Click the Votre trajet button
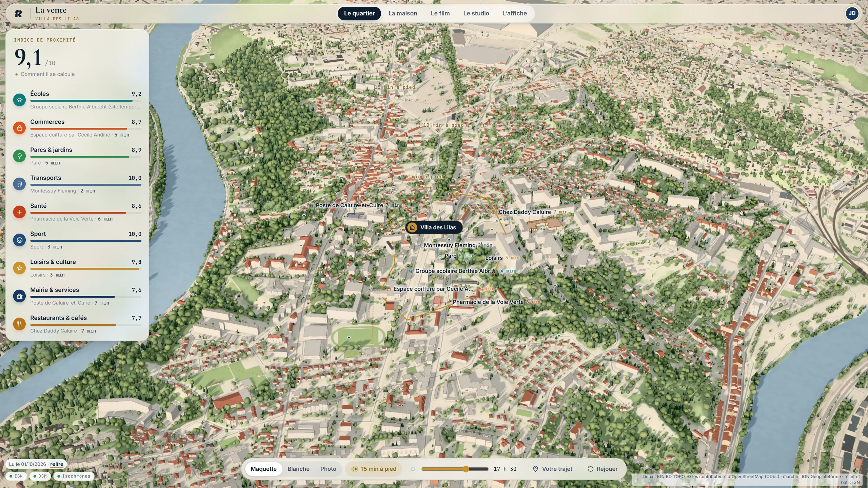Viewport: 868px width, 488px height. (x=552, y=469)
